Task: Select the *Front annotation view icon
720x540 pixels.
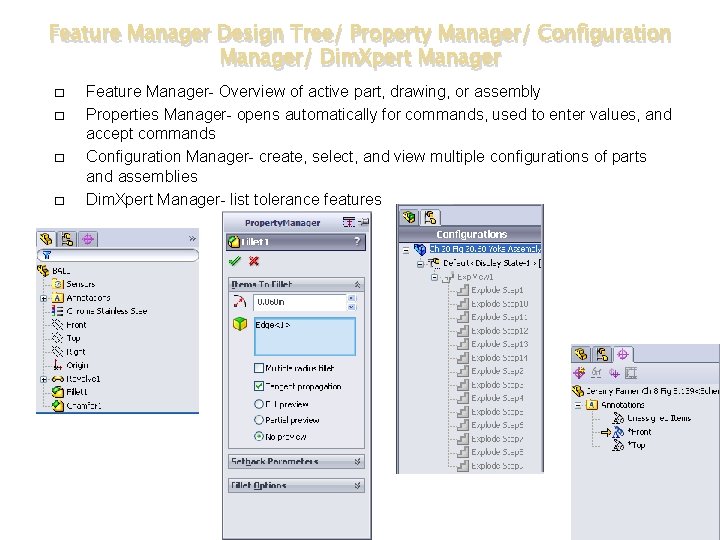Action: point(619,432)
